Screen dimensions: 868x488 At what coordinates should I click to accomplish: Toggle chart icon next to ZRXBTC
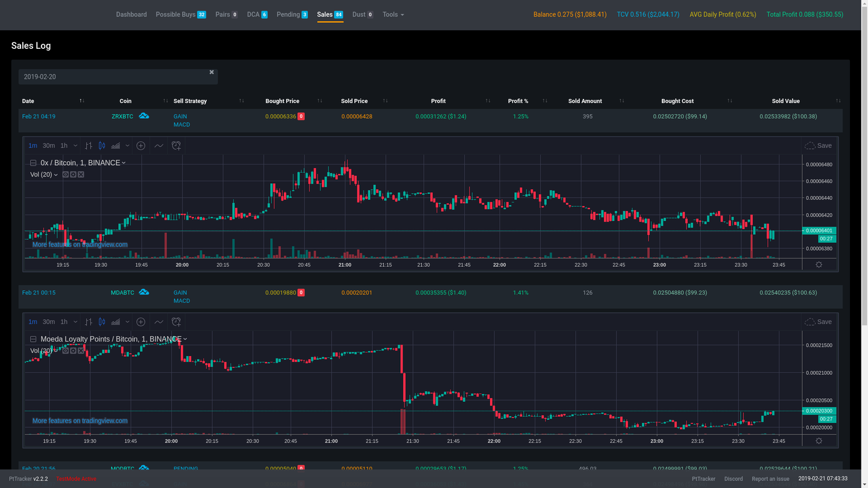(143, 116)
